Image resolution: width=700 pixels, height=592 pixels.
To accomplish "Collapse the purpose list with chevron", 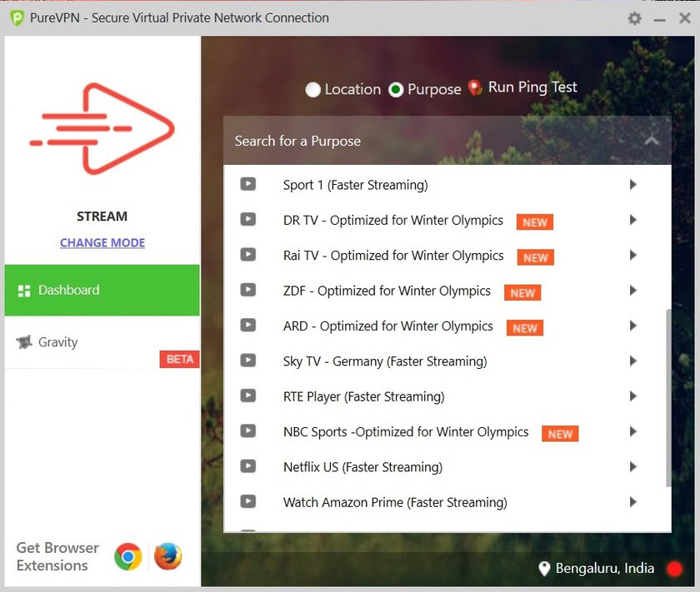I will click(652, 141).
